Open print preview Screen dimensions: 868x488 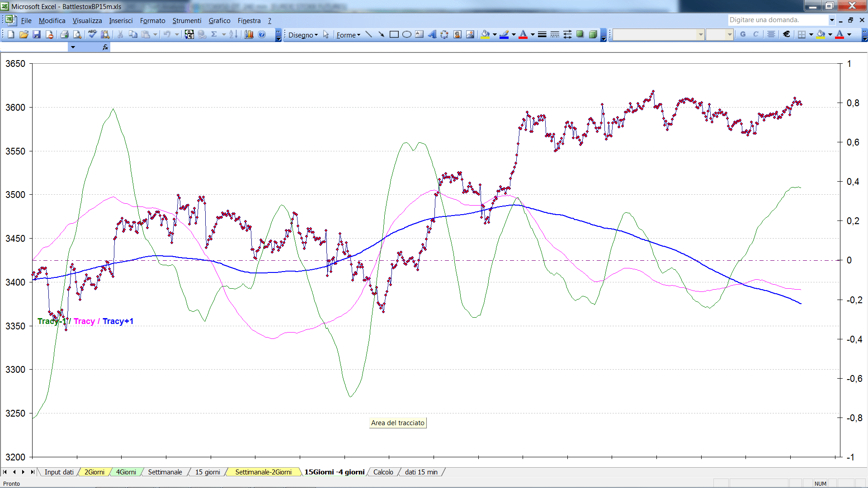point(77,34)
